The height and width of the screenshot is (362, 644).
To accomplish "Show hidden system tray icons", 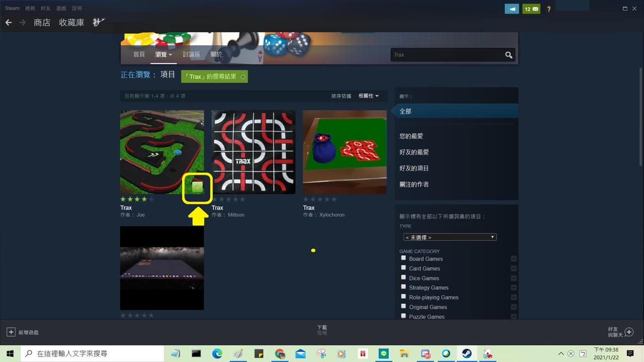I will pos(561,353).
